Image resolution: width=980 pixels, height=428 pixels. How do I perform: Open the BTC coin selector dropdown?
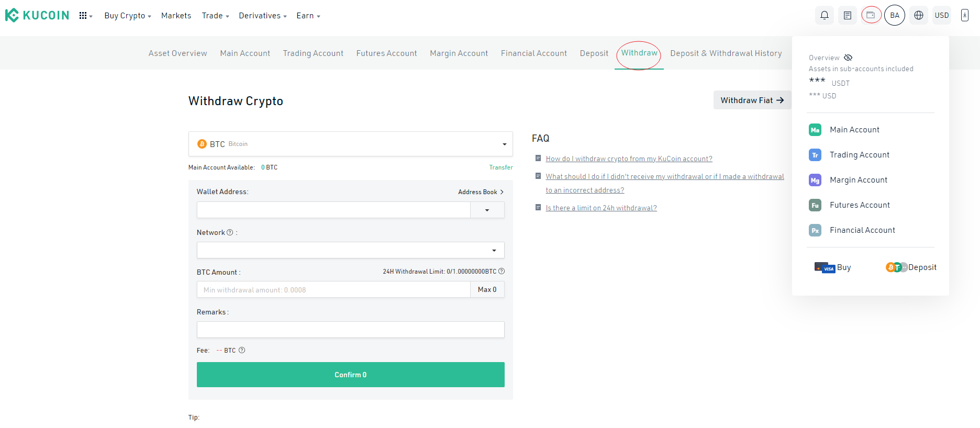point(351,144)
